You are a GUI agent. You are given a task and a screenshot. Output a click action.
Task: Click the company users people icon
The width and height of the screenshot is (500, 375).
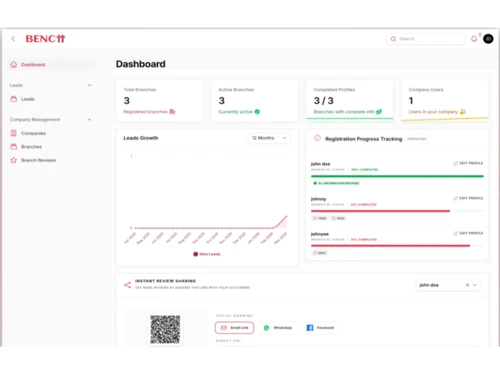(x=463, y=112)
